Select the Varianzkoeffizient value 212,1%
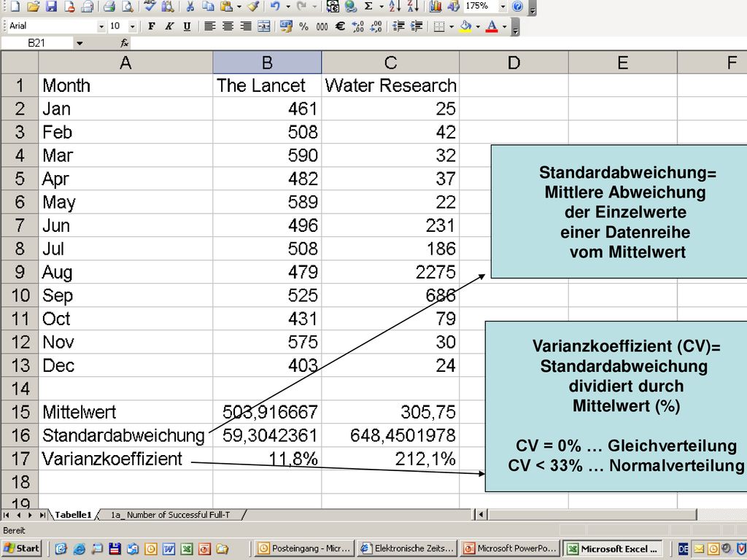The image size is (747, 560). (x=391, y=459)
